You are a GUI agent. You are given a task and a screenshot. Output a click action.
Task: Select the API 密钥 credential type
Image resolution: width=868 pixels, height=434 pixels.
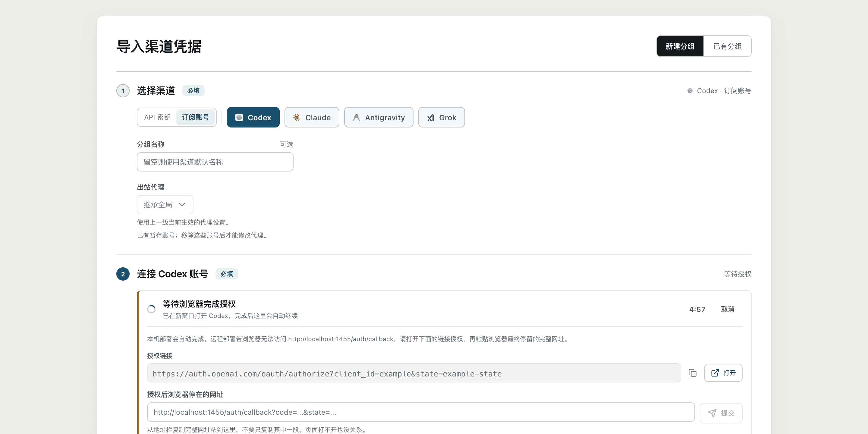[157, 117]
